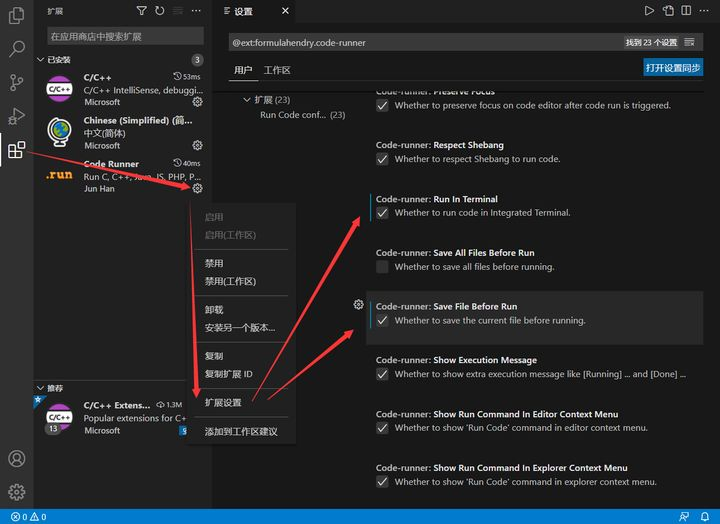Toggle Save File Before Run checkbox

point(382,321)
